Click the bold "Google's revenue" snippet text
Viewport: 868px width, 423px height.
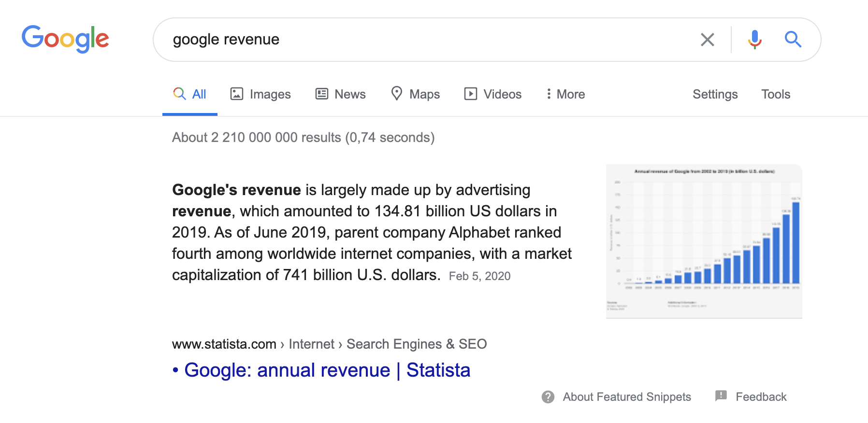tap(237, 190)
